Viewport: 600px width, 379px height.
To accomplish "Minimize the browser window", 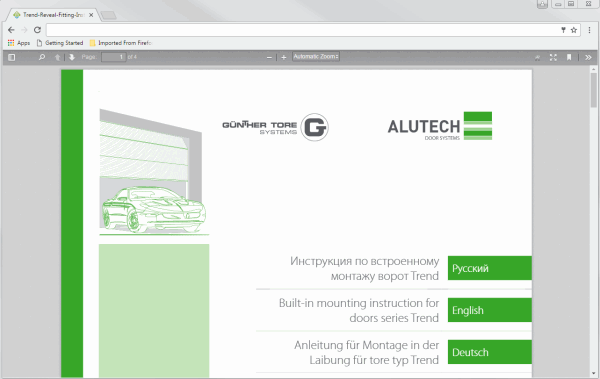I will pyautogui.click(x=558, y=4).
